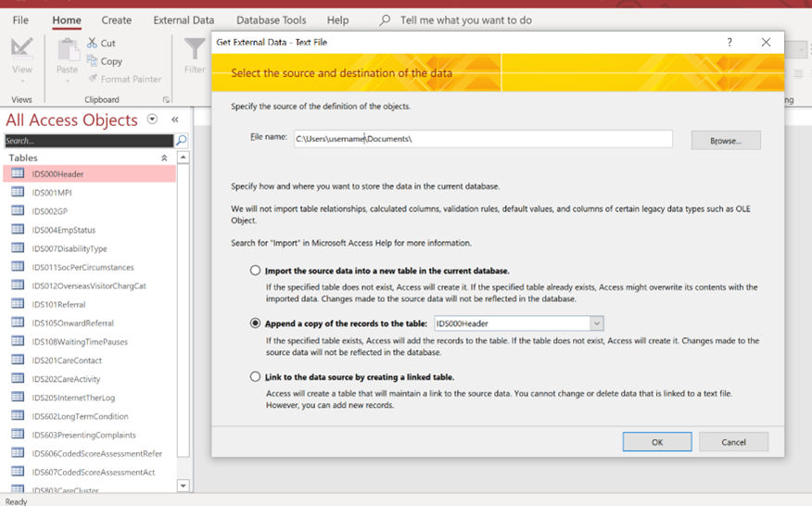Open the External Data tab
The height and width of the screenshot is (506, 812).
184,20
